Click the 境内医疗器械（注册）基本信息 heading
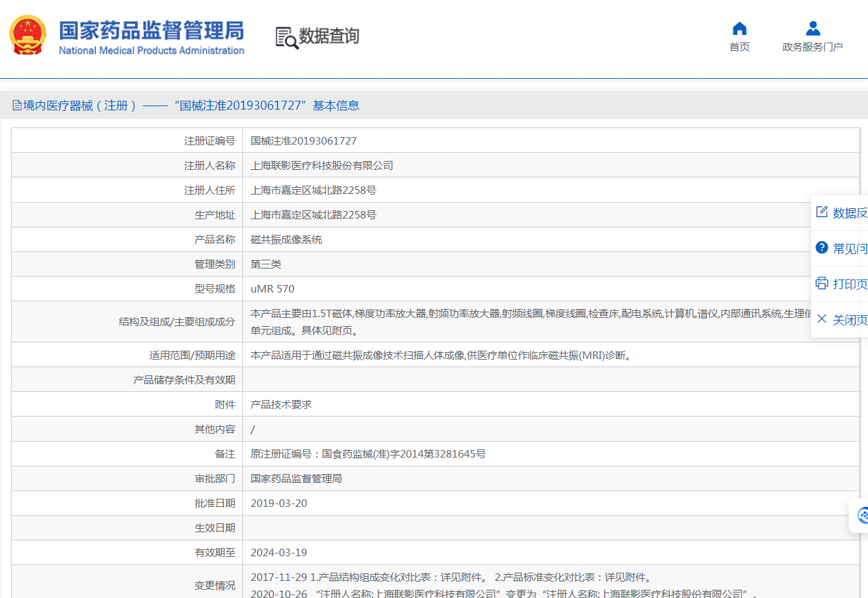Image resolution: width=868 pixels, height=598 pixels. click(192, 105)
